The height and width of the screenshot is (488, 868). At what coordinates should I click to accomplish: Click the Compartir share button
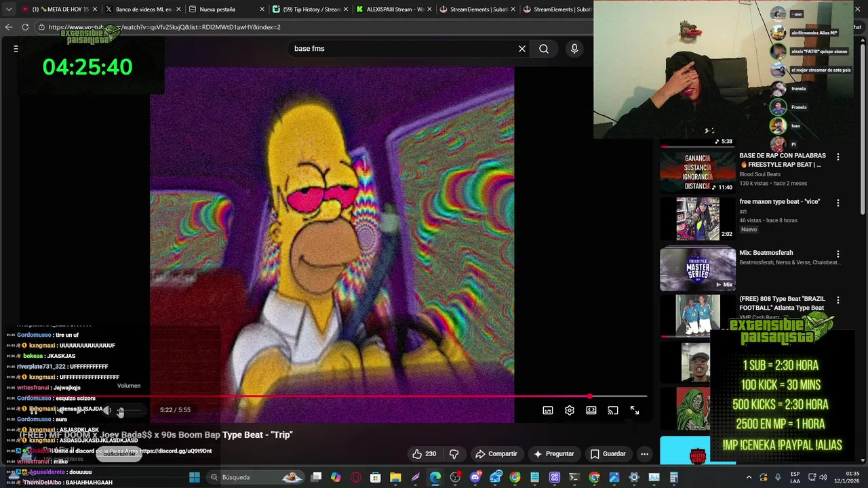click(496, 454)
